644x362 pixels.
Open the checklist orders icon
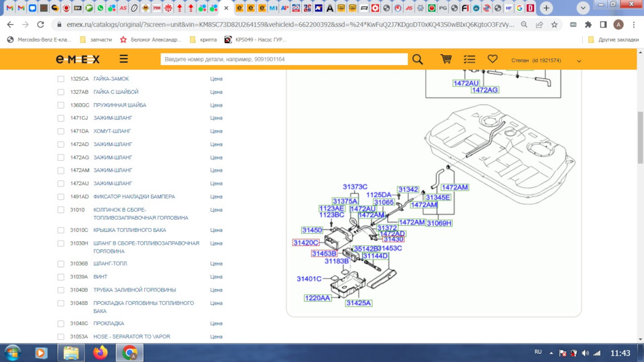point(469,59)
